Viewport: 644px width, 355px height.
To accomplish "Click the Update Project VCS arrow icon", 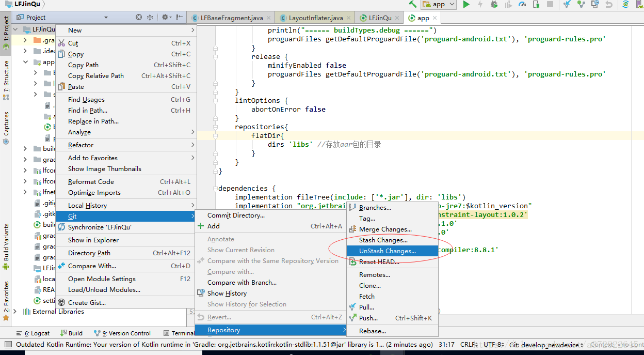I will coord(568,4).
